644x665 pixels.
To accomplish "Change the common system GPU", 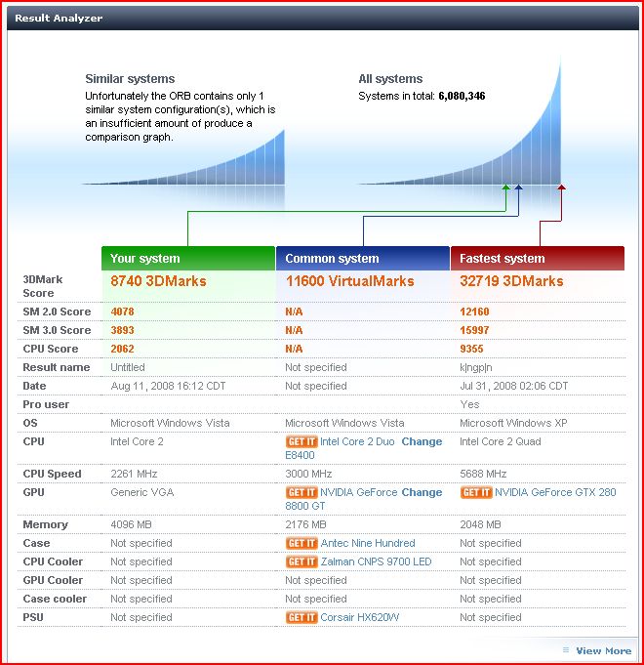I will (422, 492).
